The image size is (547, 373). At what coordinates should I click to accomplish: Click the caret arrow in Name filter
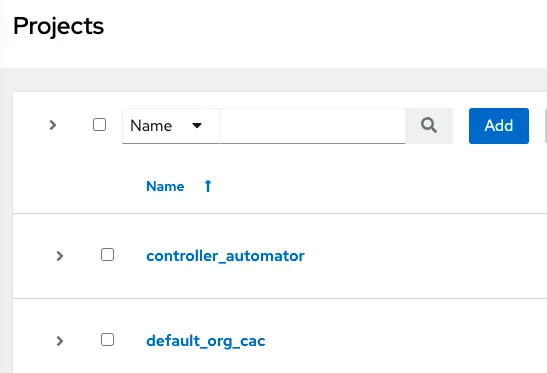click(x=197, y=126)
